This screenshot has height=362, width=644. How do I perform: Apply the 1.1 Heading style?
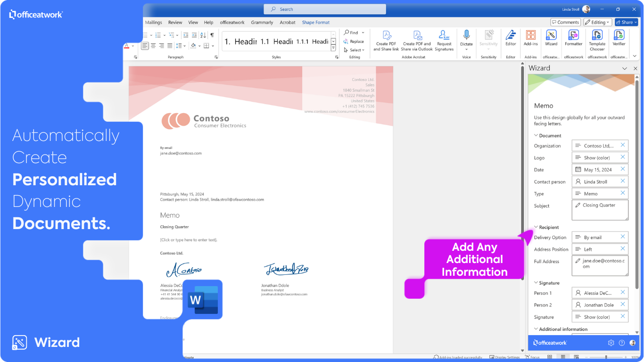click(x=277, y=41)
